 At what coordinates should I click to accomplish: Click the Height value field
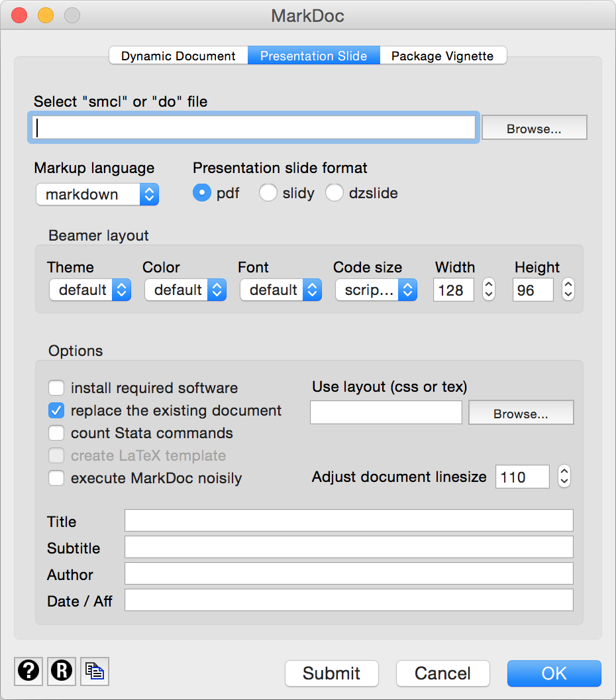[x=533, y=290]
